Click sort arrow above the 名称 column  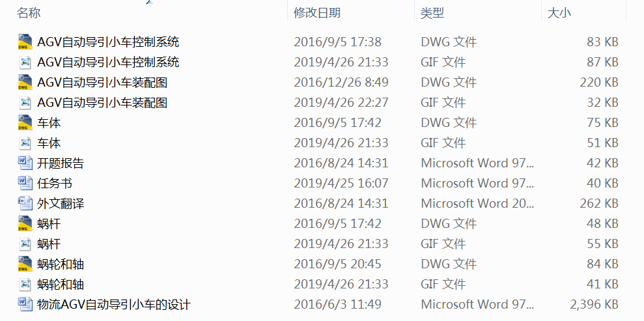tap(150, 2)
